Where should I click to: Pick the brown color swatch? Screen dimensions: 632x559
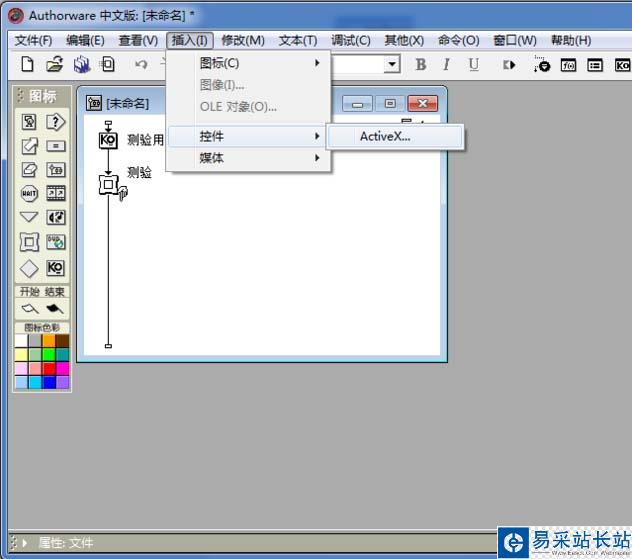coord(62,341)
